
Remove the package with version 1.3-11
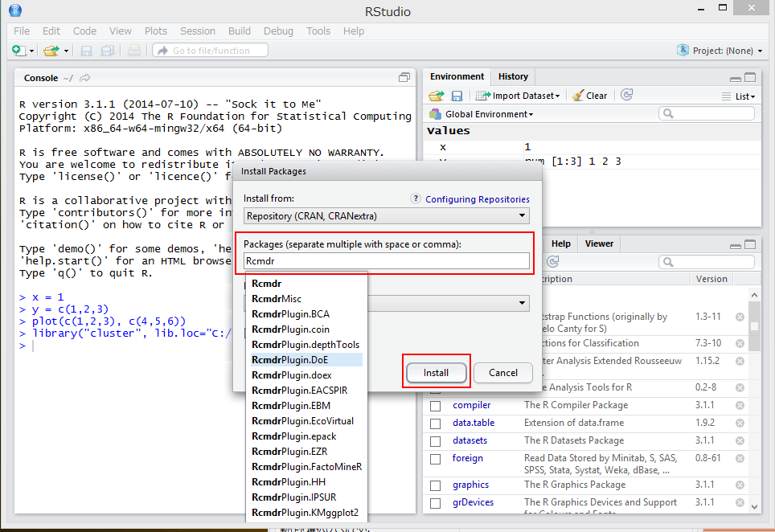pos(740,317)
